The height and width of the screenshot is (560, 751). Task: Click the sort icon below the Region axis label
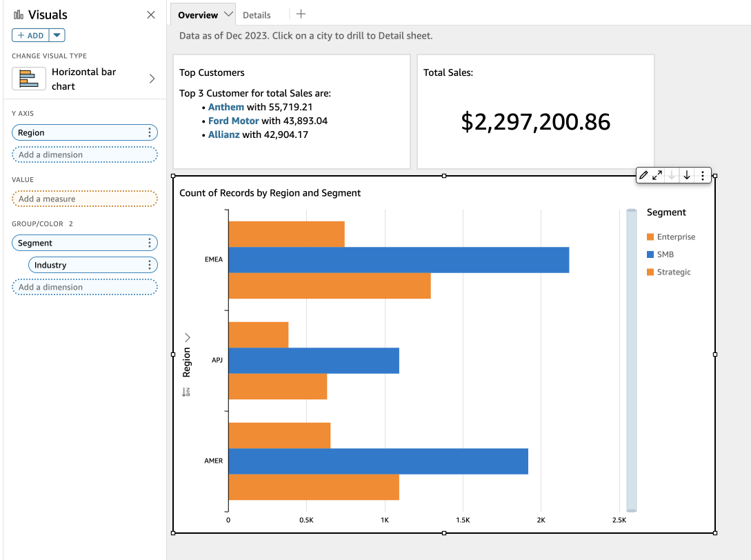click(x=186, y=392)
